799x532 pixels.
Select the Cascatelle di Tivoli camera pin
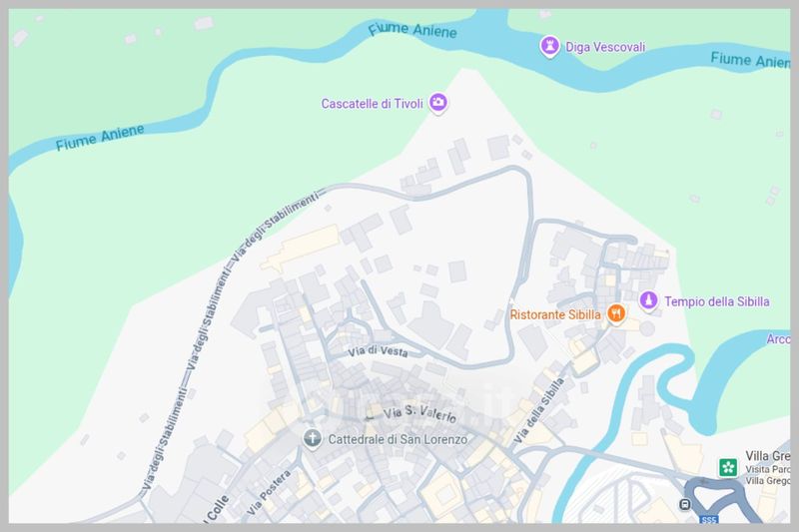click(x=437, y=103)
